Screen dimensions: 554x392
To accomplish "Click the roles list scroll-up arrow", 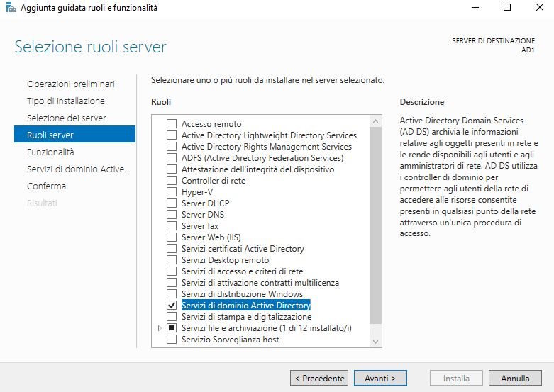I will pos(375,121).
